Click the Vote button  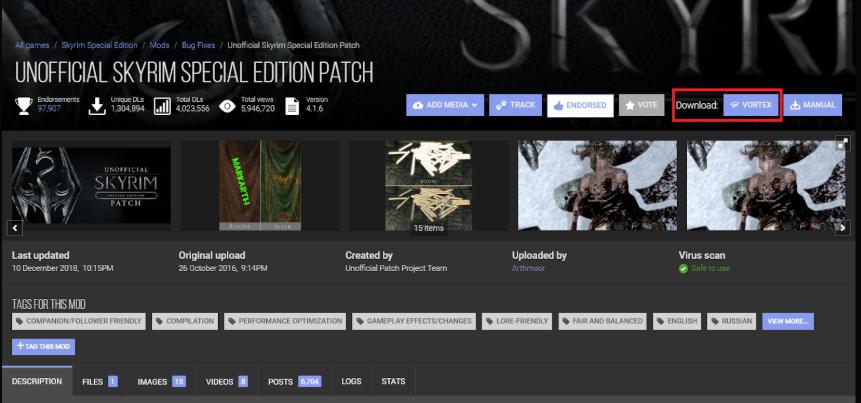(641, 105)
